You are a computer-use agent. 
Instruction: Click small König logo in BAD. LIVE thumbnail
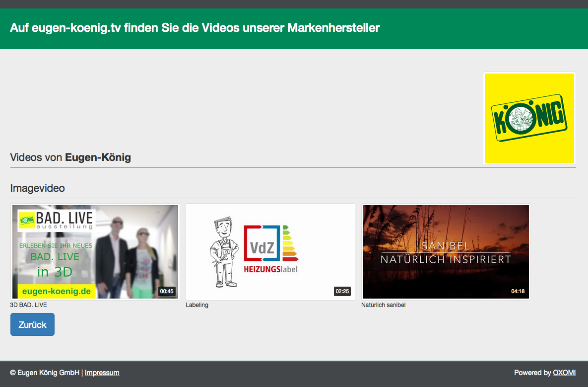[x=27, y=219]
